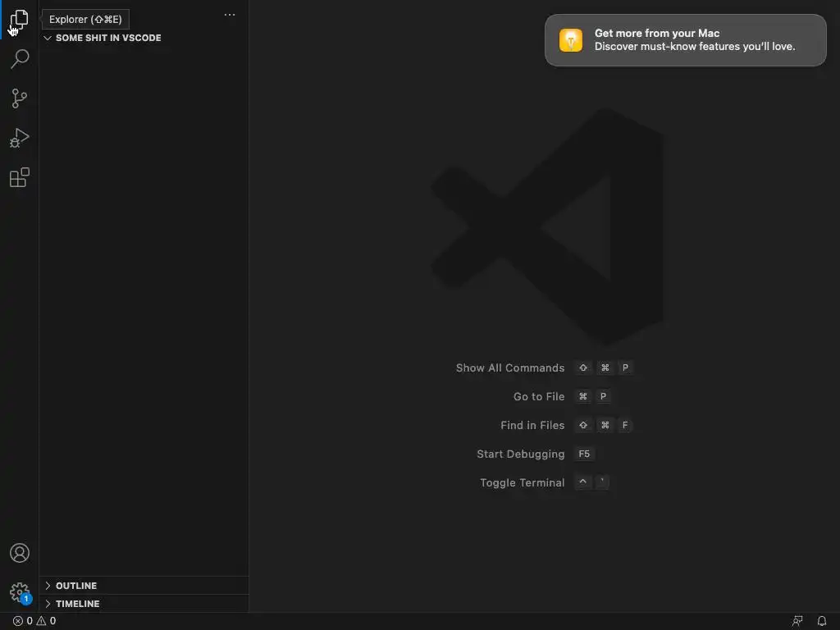Click the 'Start Debugging' label
The width and height of the screenshot is (840, 630).
[x=521, y=454]
